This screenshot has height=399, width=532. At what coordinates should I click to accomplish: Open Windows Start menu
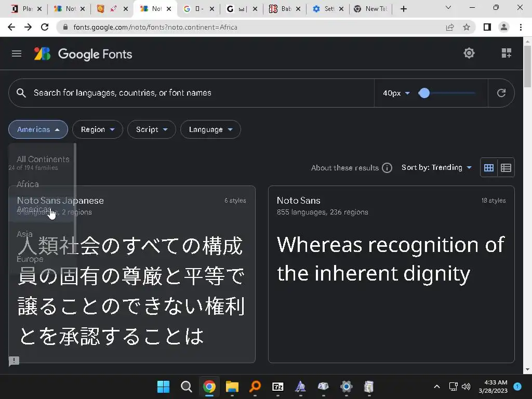[x=163, y=387]
